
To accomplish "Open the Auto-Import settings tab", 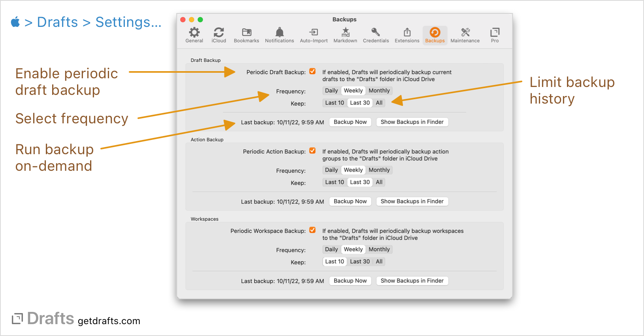I will (x=314, y=35).
